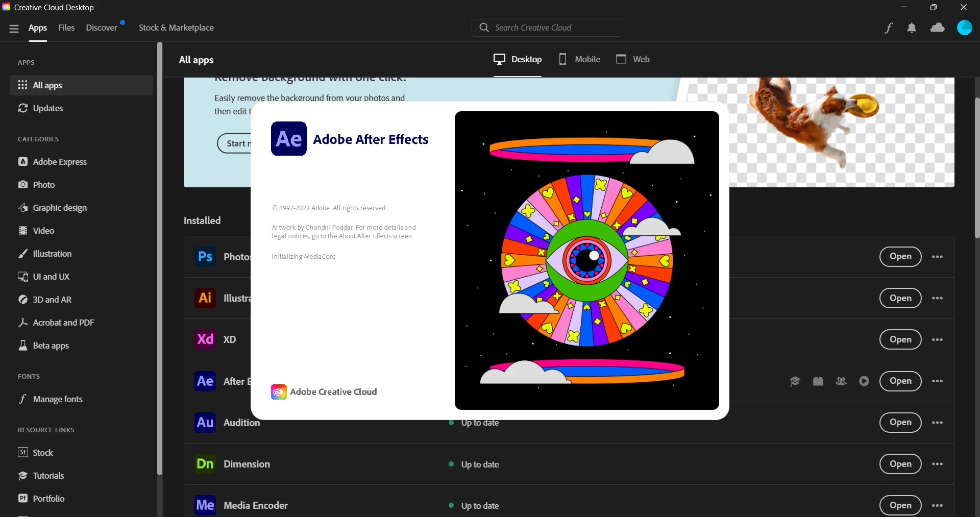
Task: Open Beta apps category
Action: 82,346
